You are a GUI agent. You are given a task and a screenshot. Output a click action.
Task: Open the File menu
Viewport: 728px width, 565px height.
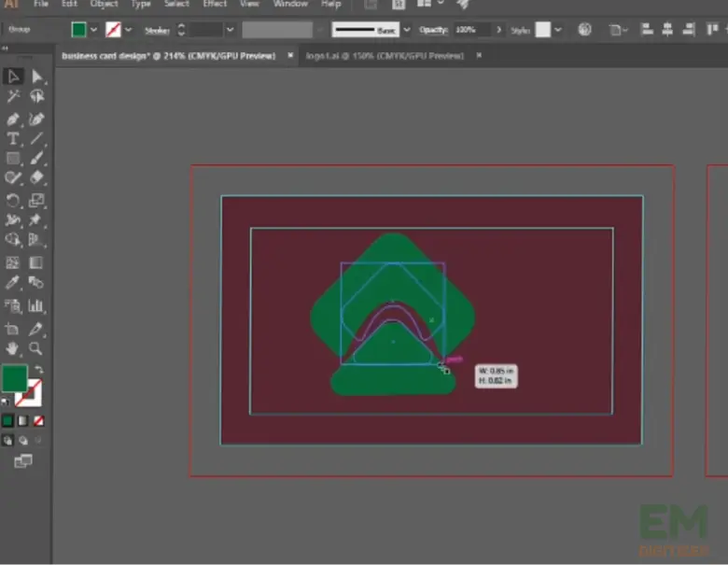(41, 4)
